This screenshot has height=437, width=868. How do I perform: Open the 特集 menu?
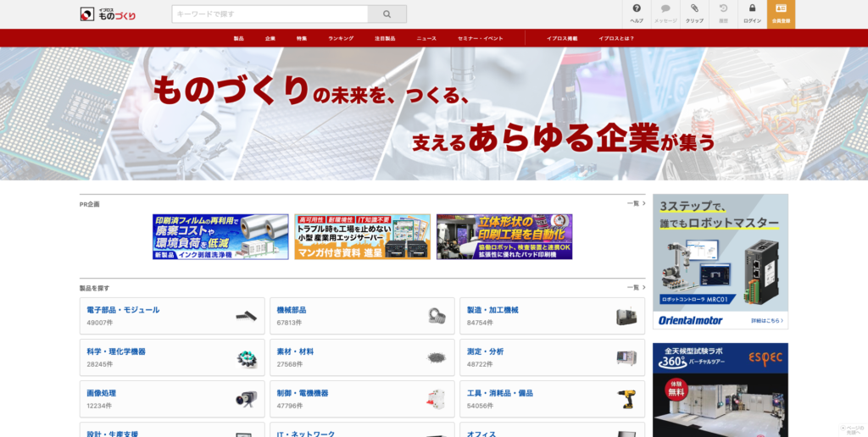click(x=302, y=38)
